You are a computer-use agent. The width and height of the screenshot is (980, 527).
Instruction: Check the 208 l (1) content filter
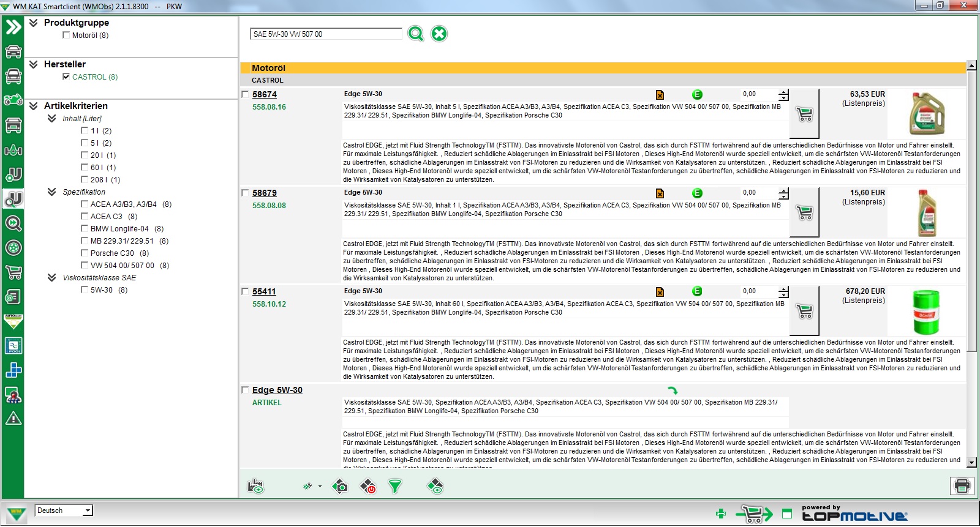(85, 180)
